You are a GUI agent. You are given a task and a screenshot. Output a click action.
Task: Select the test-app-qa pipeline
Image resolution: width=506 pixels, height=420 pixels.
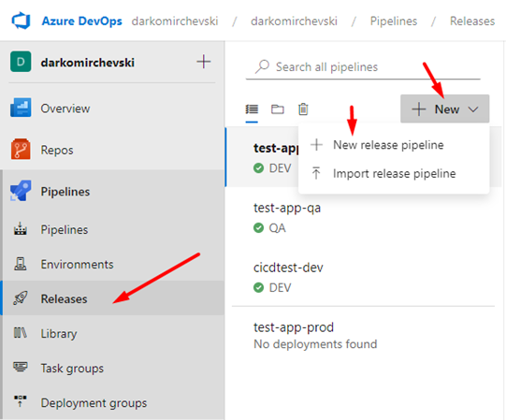287,209
